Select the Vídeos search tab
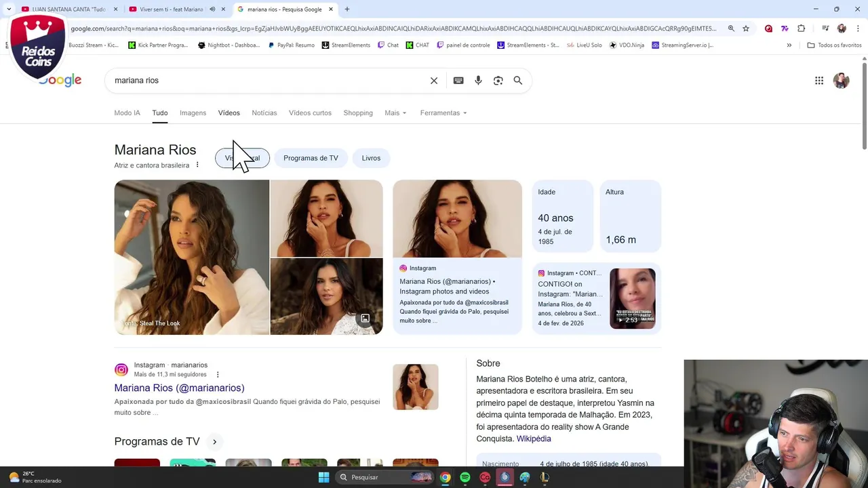 click(x=229, y=113)
